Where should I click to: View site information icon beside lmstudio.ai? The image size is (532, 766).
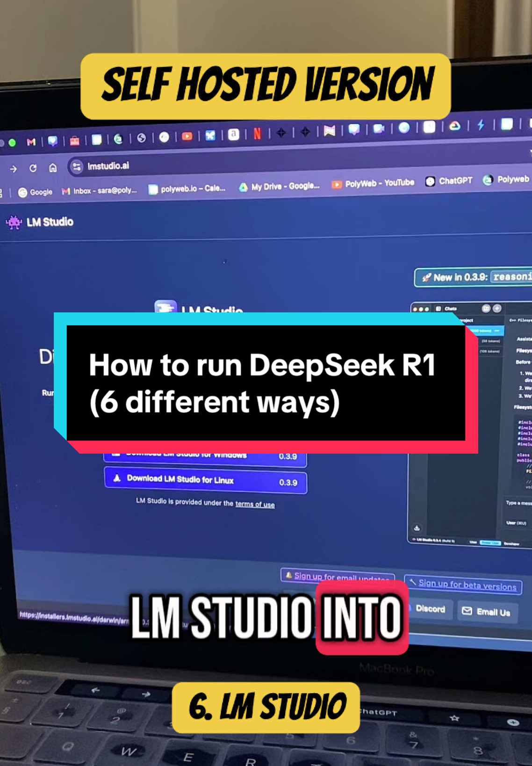pos(77,166)
